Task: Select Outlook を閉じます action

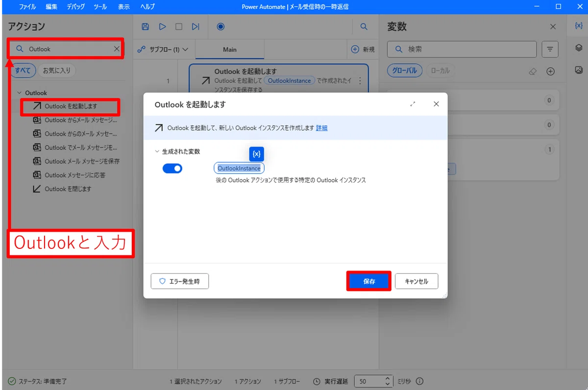Action: click(x=62, y=189)
